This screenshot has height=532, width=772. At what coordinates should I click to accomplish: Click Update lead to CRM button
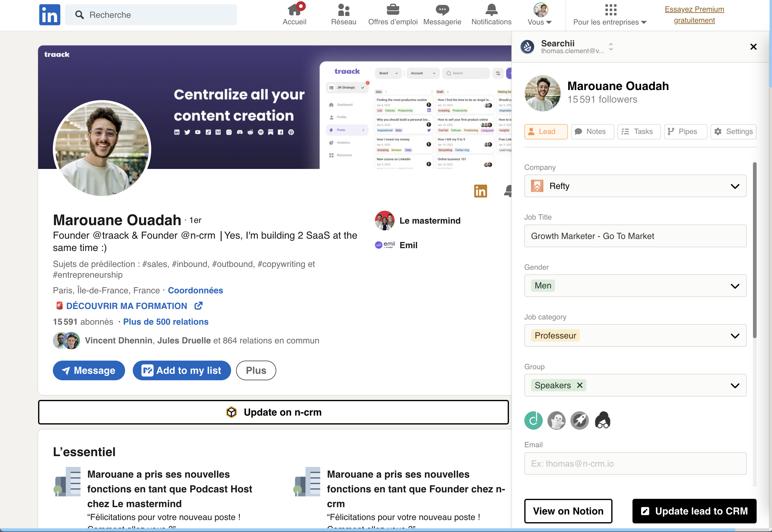pos(694,511)
